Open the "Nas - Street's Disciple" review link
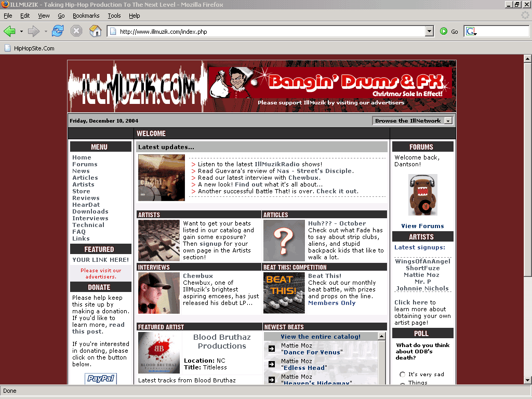 point(314,171)
